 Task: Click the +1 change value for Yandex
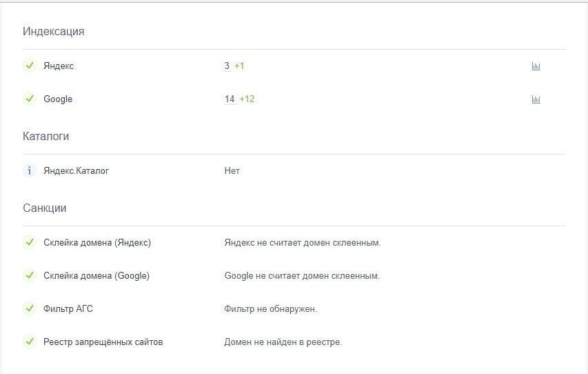point(239,66)
